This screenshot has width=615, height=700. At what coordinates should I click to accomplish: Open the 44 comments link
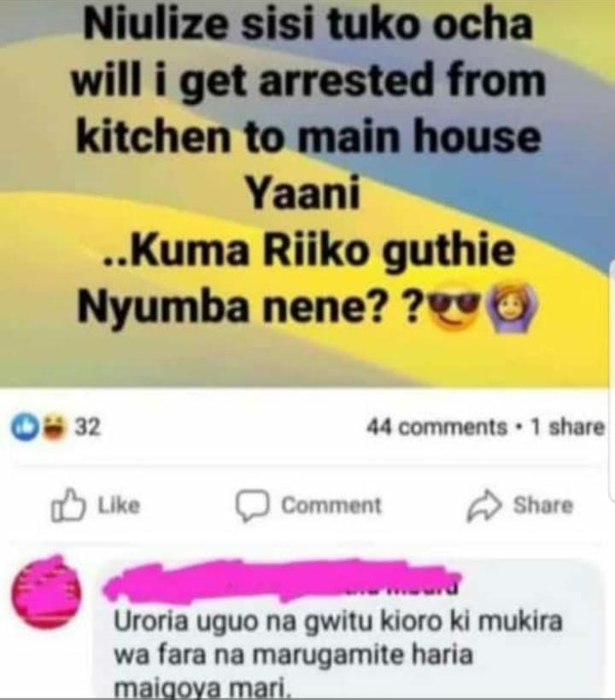[436, 427]
